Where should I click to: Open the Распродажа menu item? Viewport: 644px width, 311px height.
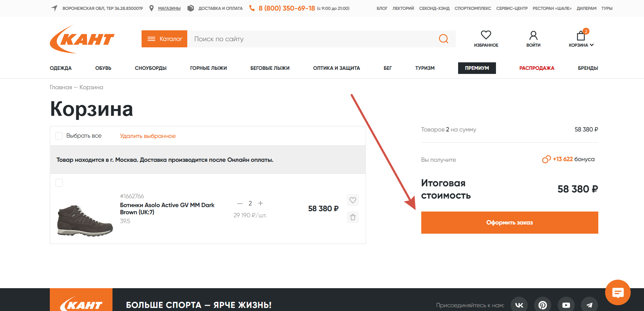pyautogui.click(x=537, y=68)
